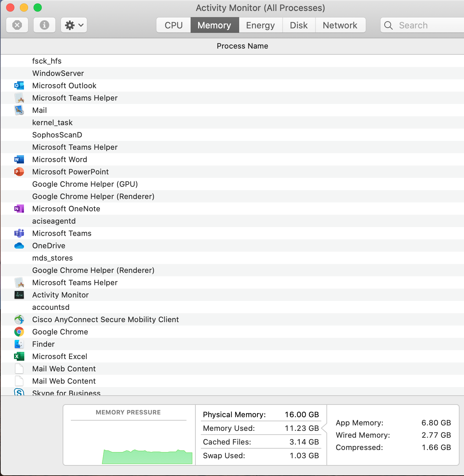Click the last Mail Web Content row's document icon
The image size is (464, 476).
coord(19,381)
